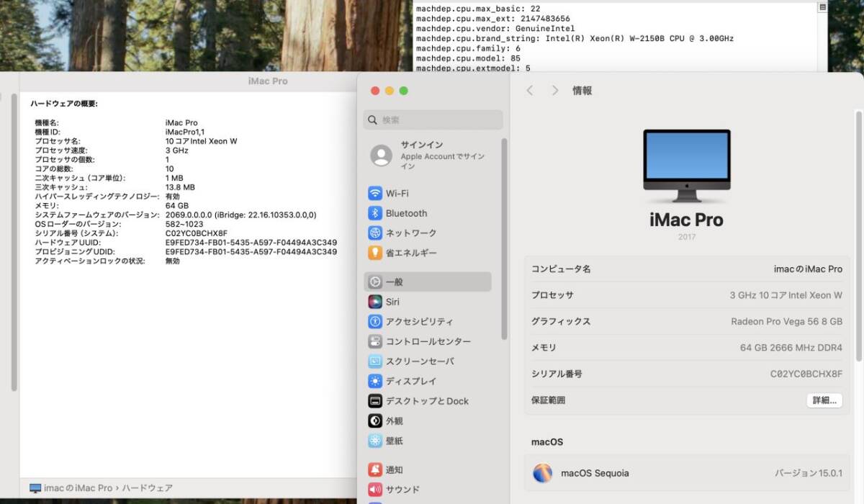The image size is (864, 504).
Task: Click シリアル番号 value in 情報 pane
Action: tap(806, 374)
